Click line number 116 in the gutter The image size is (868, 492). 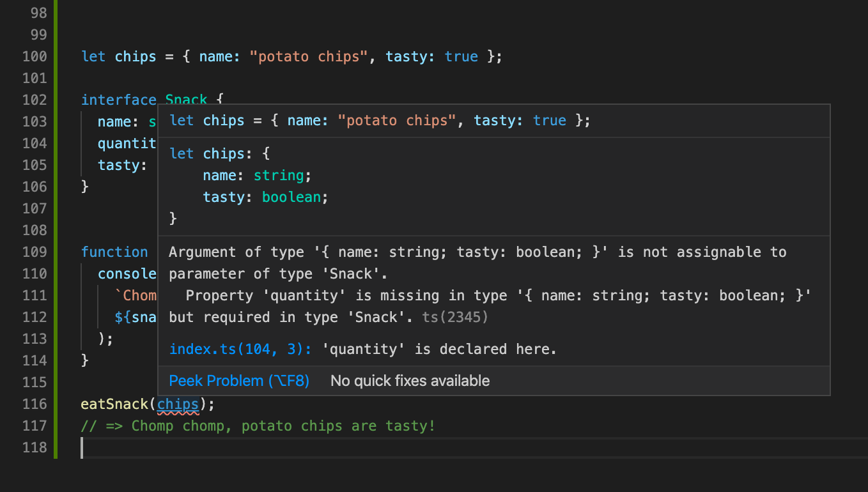coord(35,404)
